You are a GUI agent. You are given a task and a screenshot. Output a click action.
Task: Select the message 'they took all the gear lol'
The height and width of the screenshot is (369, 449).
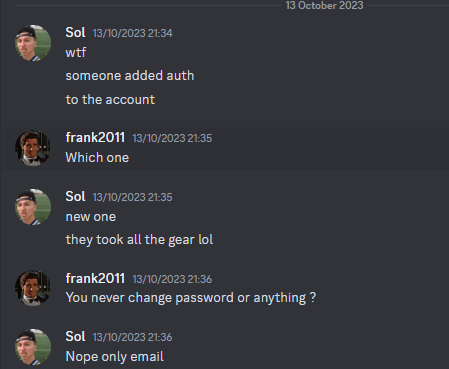click(x=139, y=240)
